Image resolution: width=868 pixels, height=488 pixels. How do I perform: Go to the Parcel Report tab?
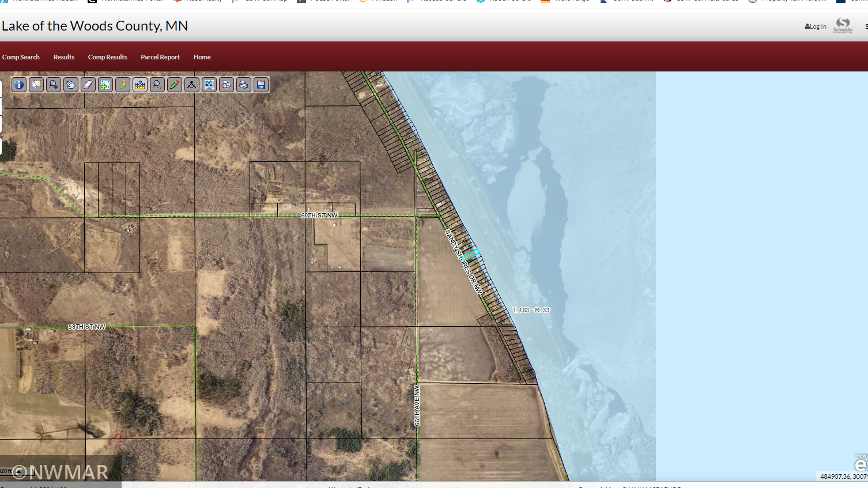tap(160, 57)
